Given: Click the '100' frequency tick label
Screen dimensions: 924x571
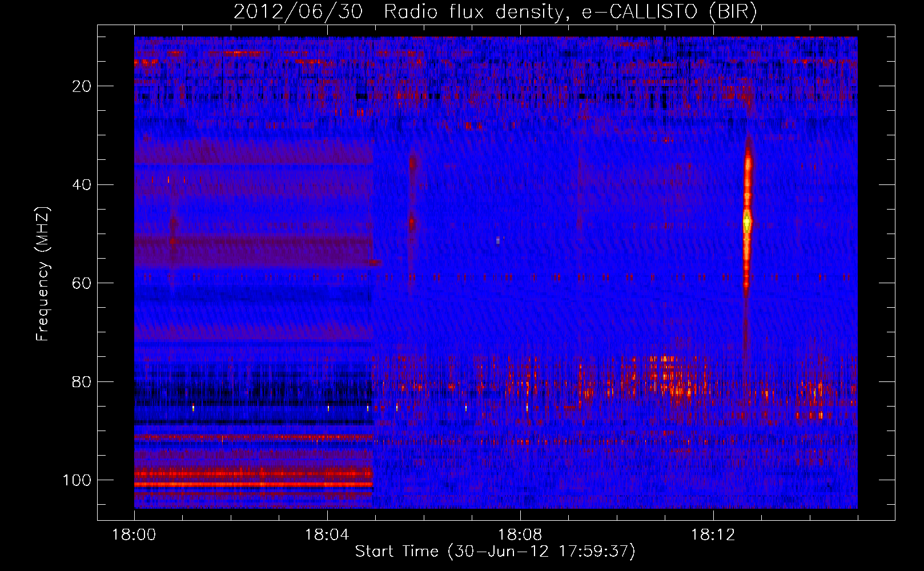Looking at the screenshot, I should (x=77, y=480).
